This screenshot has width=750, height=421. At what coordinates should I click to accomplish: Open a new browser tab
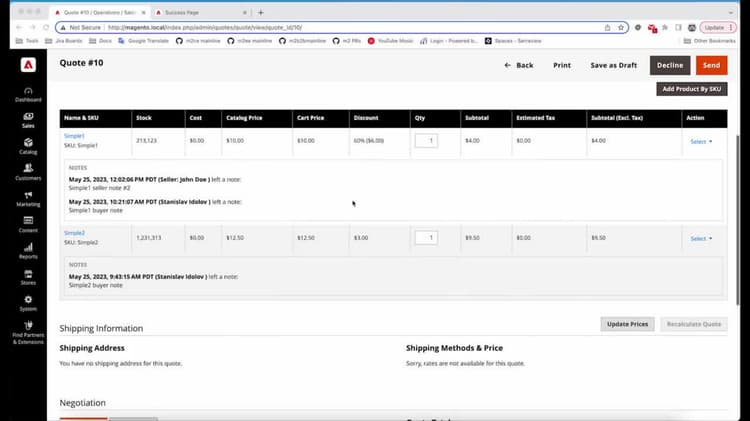pyautogui.click(x=261, y=12)
